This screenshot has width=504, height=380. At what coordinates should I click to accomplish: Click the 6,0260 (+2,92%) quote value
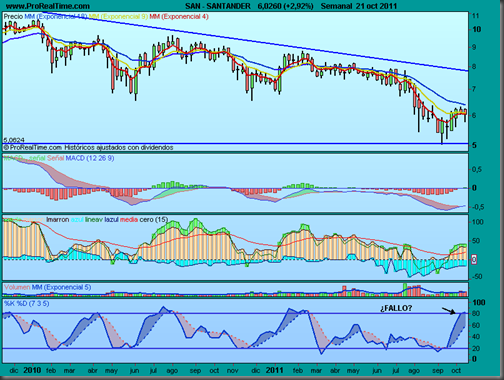click(x=285, y=6)
